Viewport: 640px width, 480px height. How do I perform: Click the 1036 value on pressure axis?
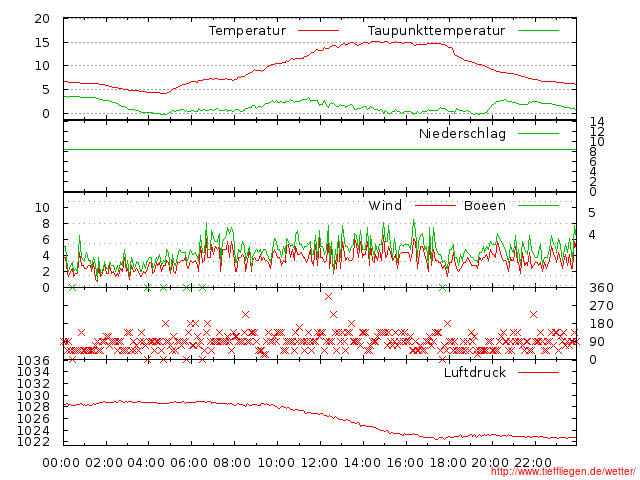point(33,360)
